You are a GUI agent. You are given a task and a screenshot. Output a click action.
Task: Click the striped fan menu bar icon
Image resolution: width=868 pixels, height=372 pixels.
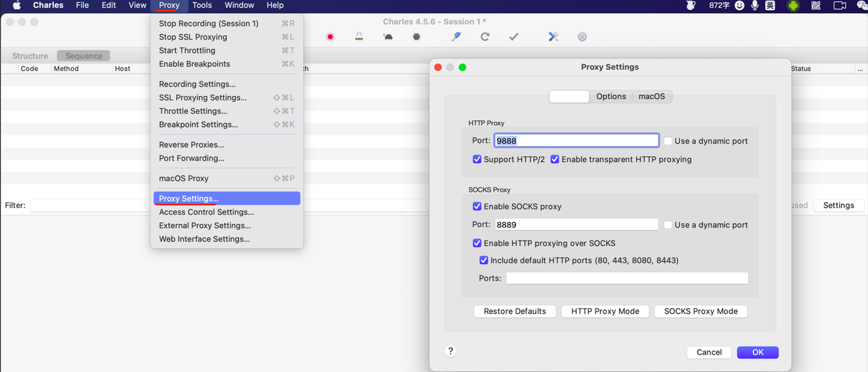816,5
